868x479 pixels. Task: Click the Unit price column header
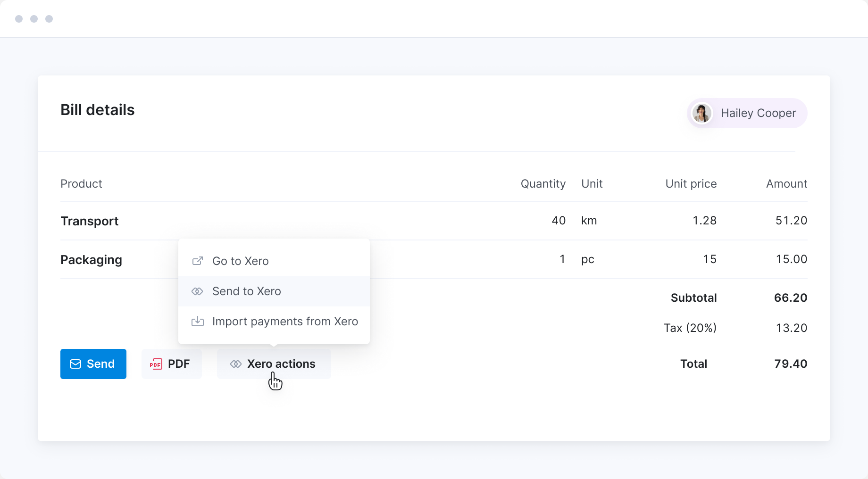pyautogui.click(x=691, y=184)
